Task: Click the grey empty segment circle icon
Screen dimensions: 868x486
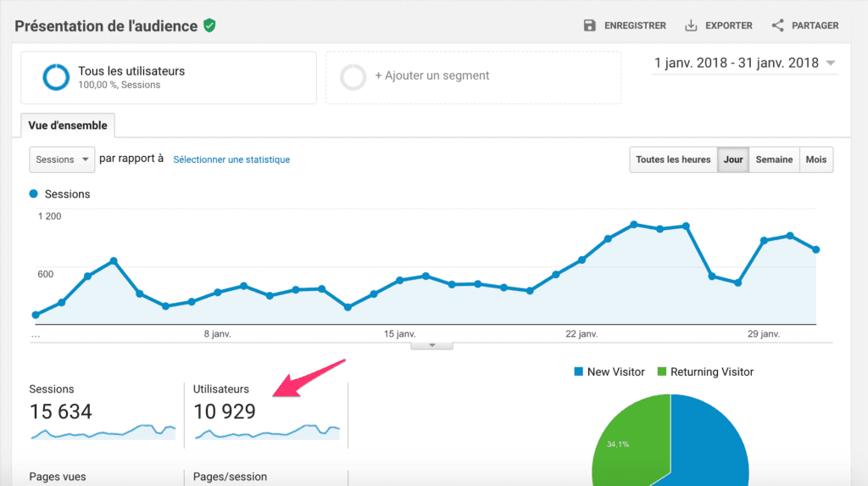Action: [x=353, y=77]
